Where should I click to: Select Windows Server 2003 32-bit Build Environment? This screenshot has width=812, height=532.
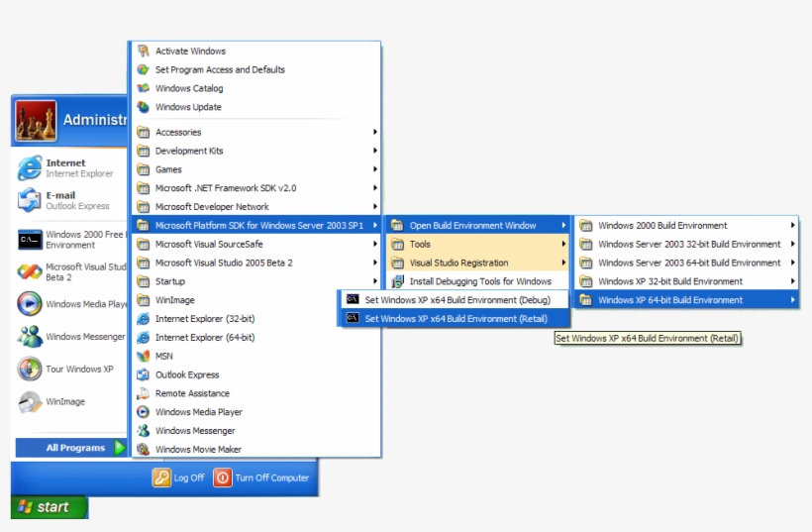click(686, 244)
